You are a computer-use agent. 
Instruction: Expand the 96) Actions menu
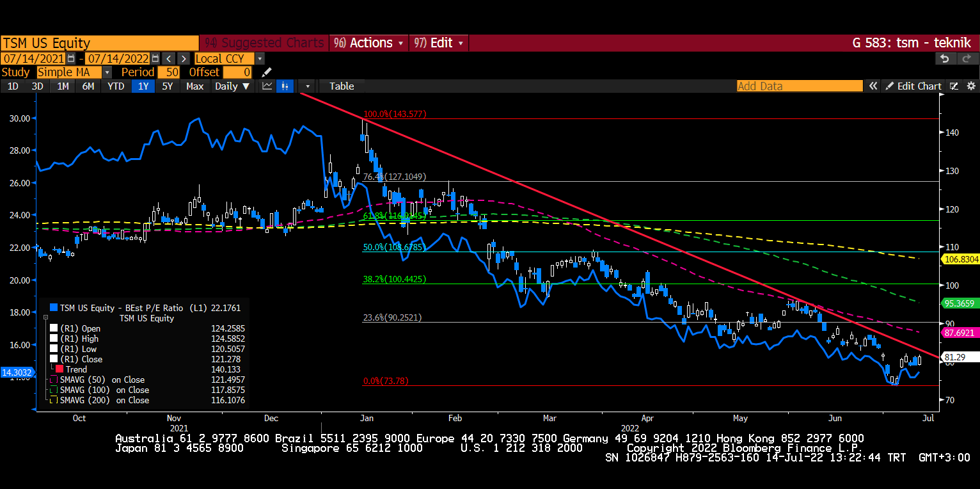(370, 43)
